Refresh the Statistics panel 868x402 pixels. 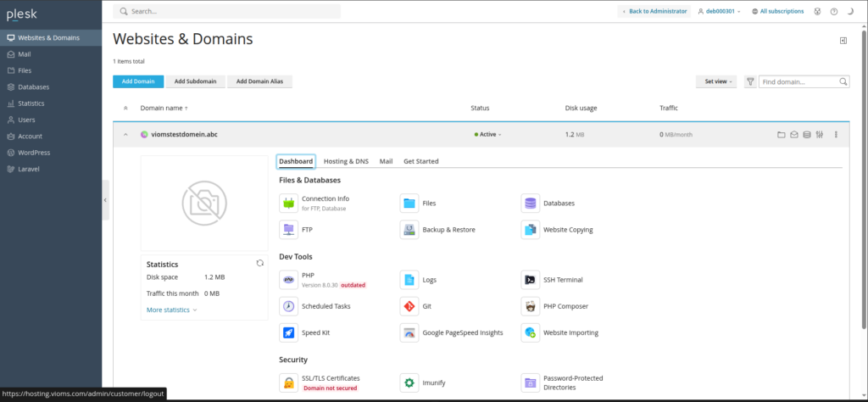point(260,263)
